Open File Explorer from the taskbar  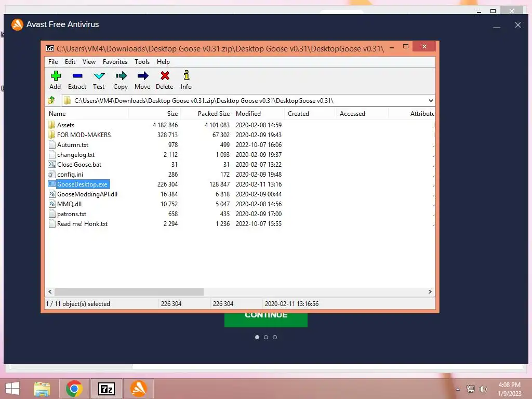[x=42, y=389]
